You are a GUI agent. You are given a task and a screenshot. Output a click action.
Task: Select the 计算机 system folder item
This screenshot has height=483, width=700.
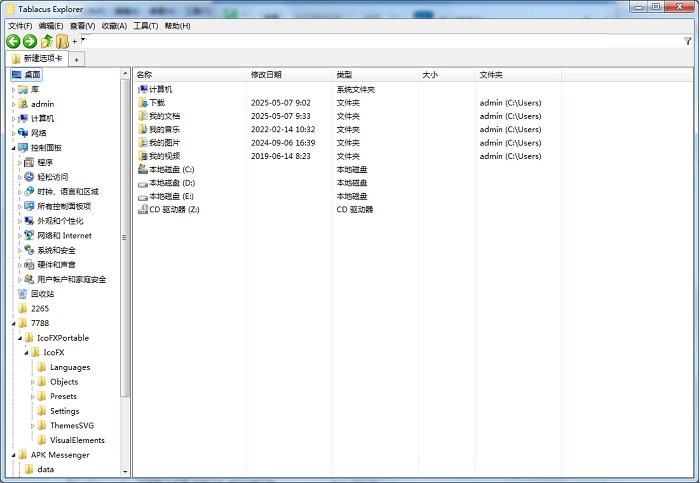pos(160,89)
